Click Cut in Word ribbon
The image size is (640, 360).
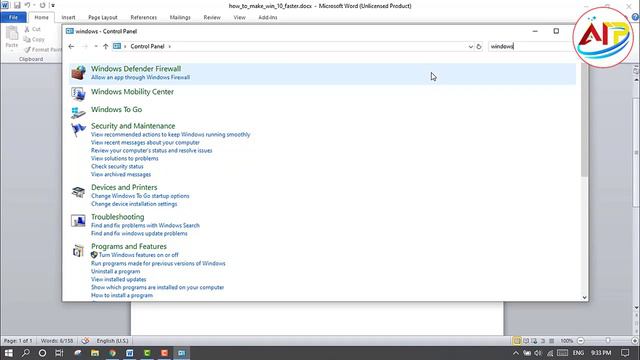(x=32, y=29)
